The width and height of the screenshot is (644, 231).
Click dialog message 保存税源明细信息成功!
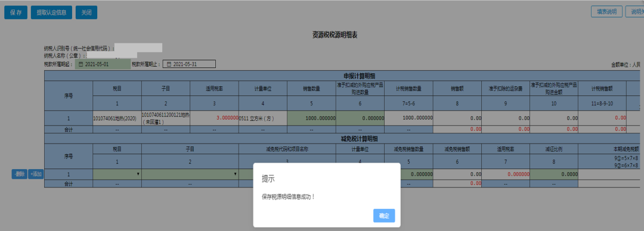289,197
